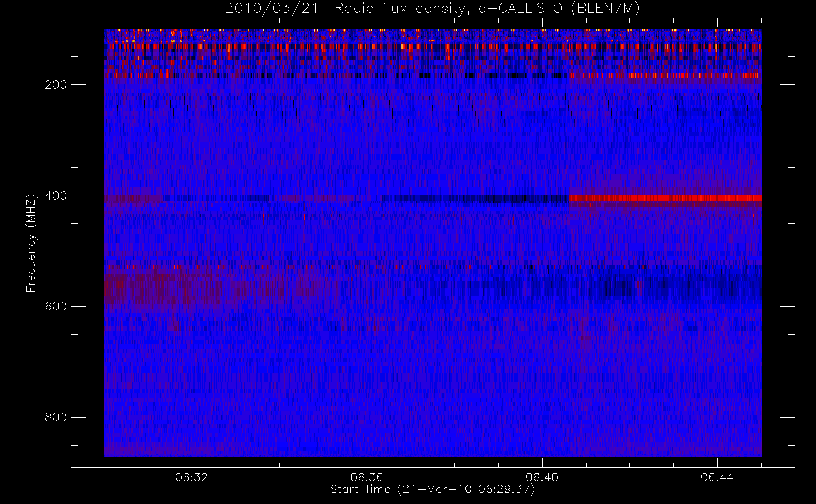
Task: Click the 'Start Time (21-Mar-10 06:29:37)' label
Action: (x=432, y=489)
